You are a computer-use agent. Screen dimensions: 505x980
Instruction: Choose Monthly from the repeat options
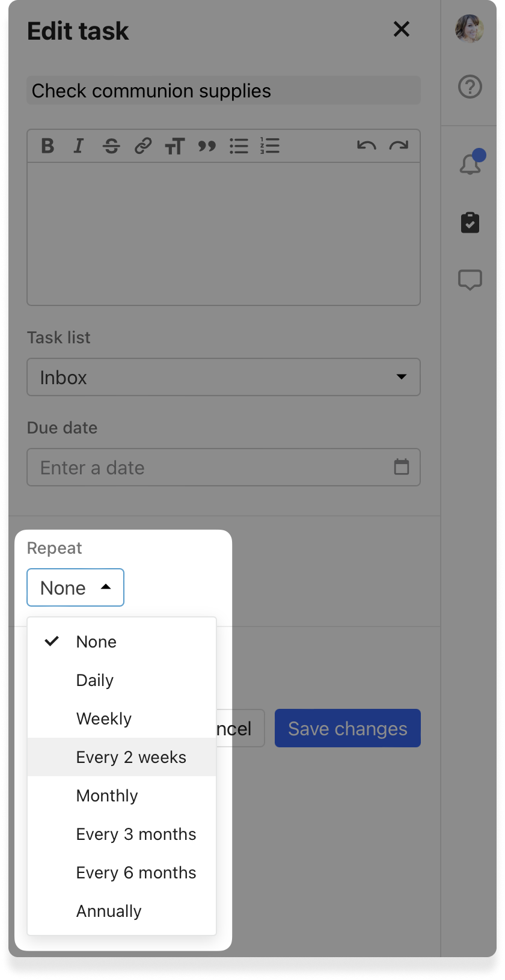coord(107,795)
